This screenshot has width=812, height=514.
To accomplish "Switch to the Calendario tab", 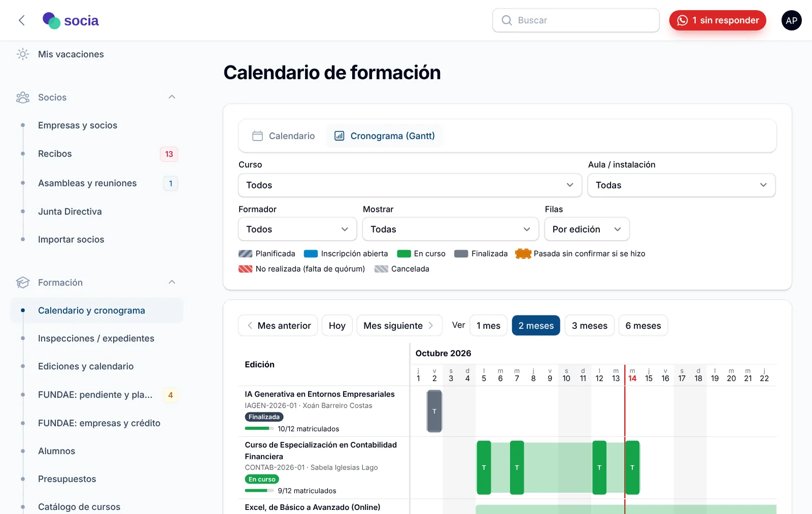I will point(284,136).
